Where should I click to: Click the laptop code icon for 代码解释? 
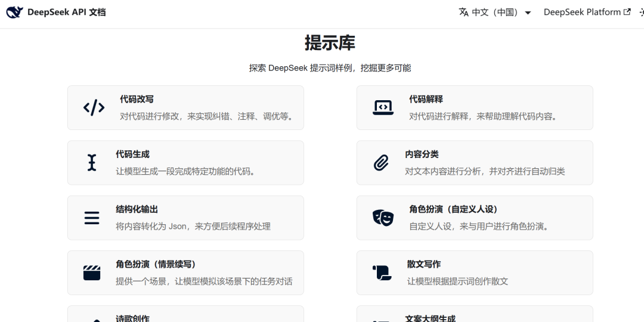click(x=383, y=107)
